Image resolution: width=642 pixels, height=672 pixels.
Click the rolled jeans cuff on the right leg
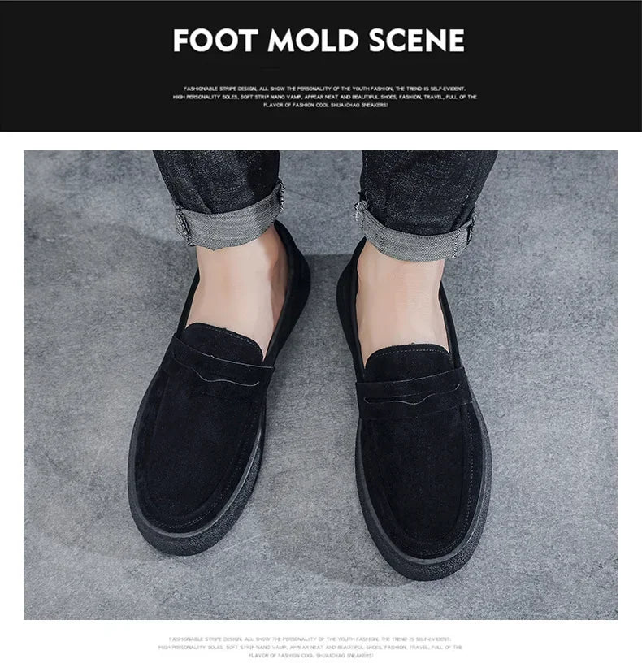[416, 232]
